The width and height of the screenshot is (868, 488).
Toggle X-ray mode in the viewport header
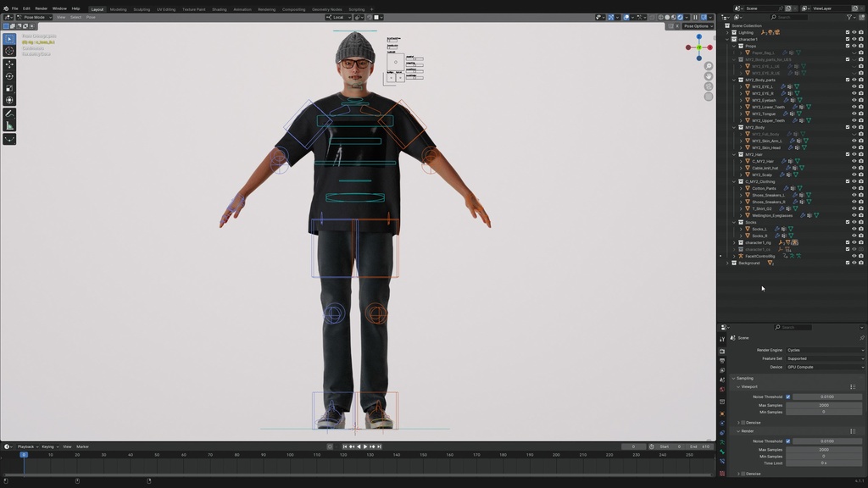coord(650,17)
